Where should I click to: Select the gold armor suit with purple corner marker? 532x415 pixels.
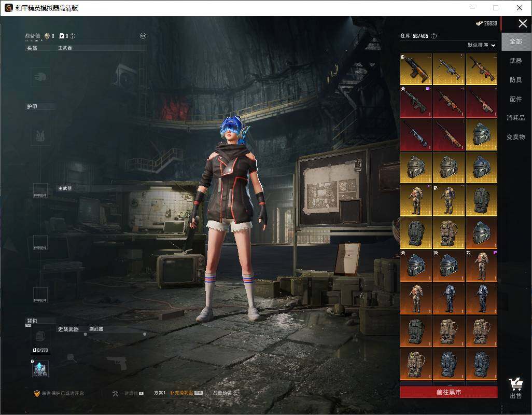(416, 201)
